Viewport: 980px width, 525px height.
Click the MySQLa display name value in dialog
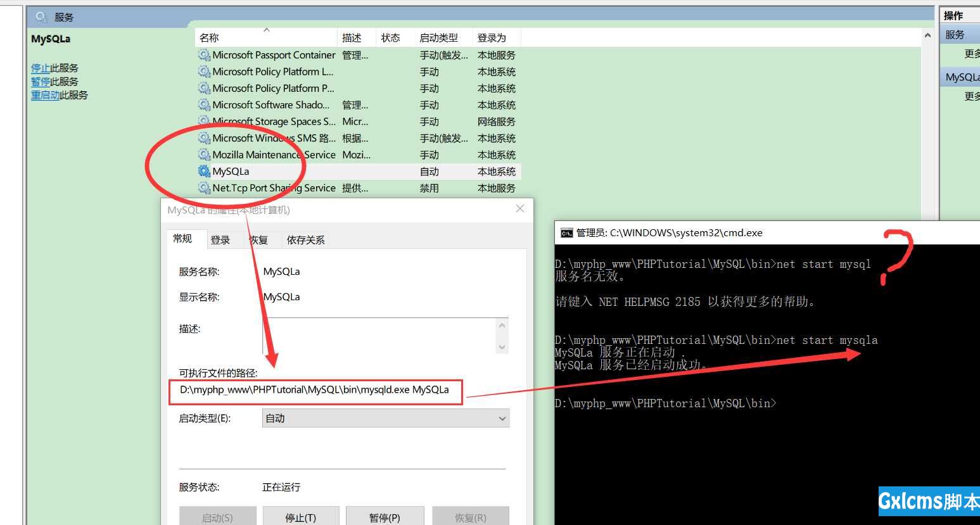pos(281,297)
